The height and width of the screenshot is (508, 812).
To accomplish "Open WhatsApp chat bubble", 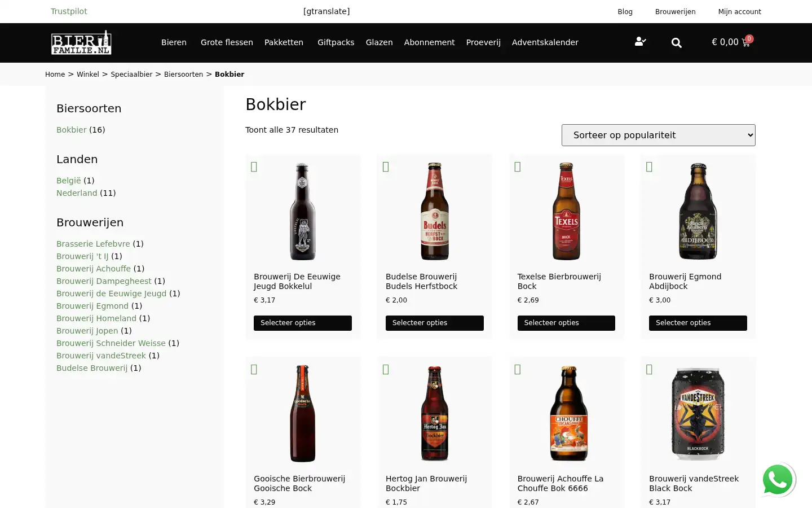I will coord(778,479).
